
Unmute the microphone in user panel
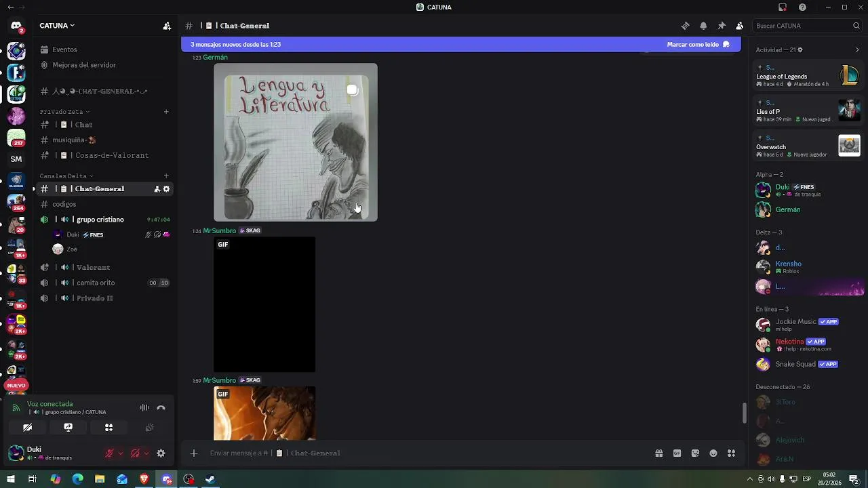pos(109,453)
